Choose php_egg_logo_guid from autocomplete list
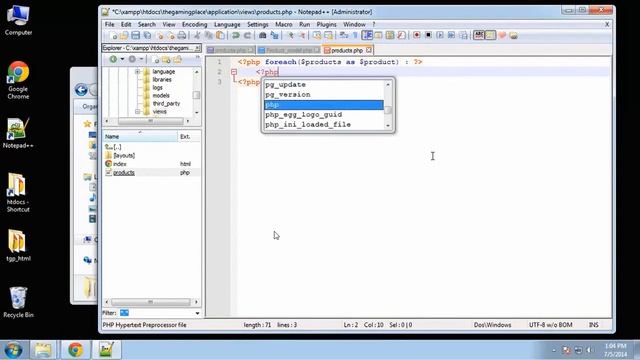640x360 pixels. coord(324,115)
